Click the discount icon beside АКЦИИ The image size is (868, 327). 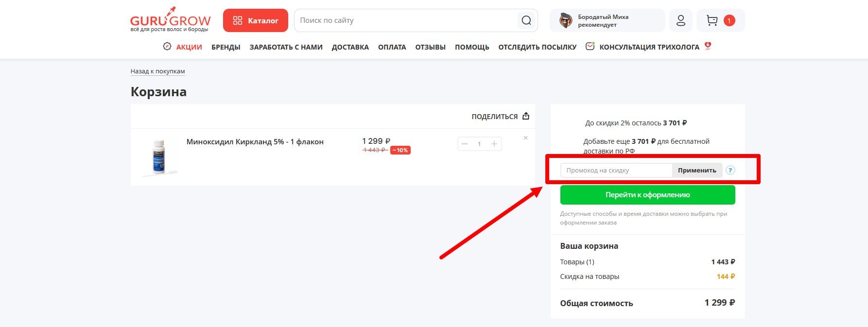[167, 47]
